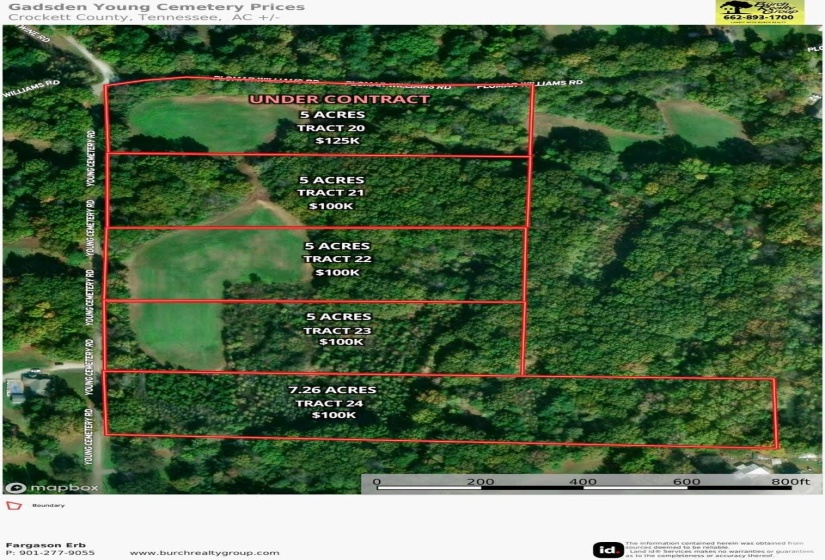825x560 pixels.
Task: Open www.burchrealtygroup.com link
Action: pyautogui.click(x=204, y=553)
